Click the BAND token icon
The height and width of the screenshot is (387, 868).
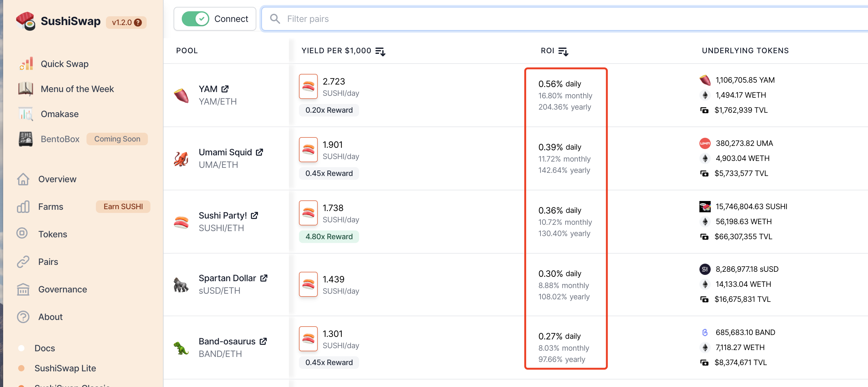click(705, 333)
